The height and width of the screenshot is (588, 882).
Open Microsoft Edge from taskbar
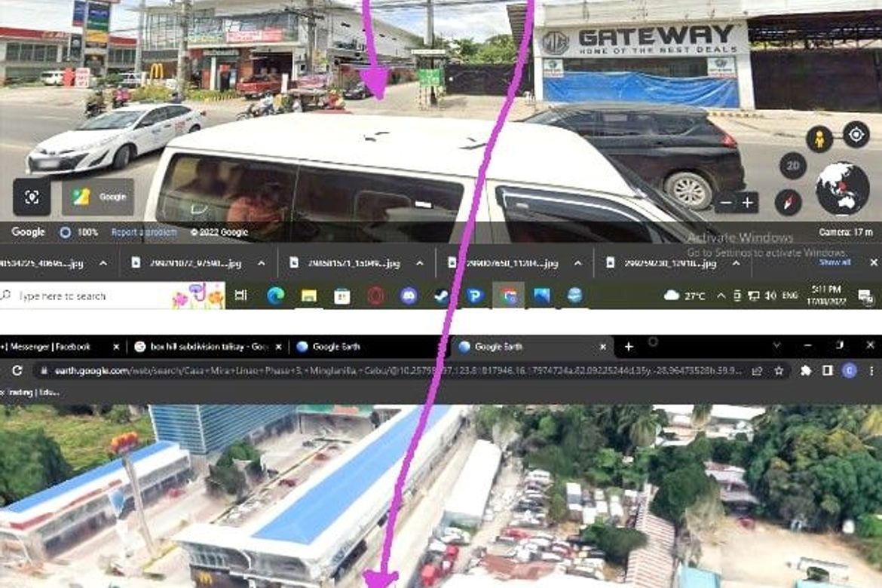coord(276,296)
